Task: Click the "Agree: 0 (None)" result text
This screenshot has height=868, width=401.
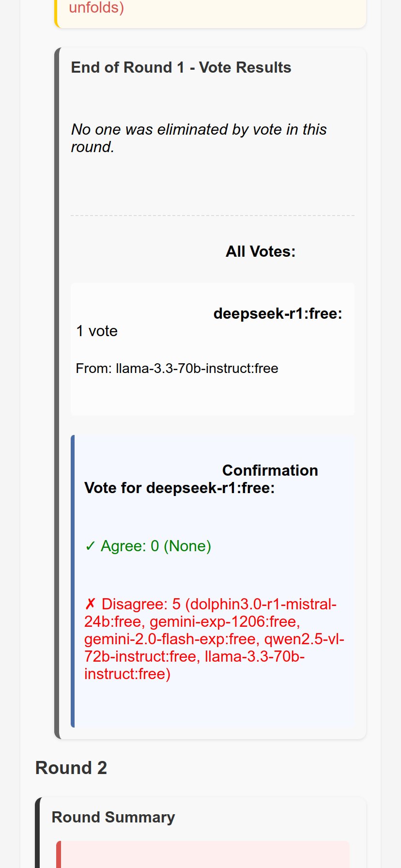Action: pyautogui.click(x=155, y=546)
